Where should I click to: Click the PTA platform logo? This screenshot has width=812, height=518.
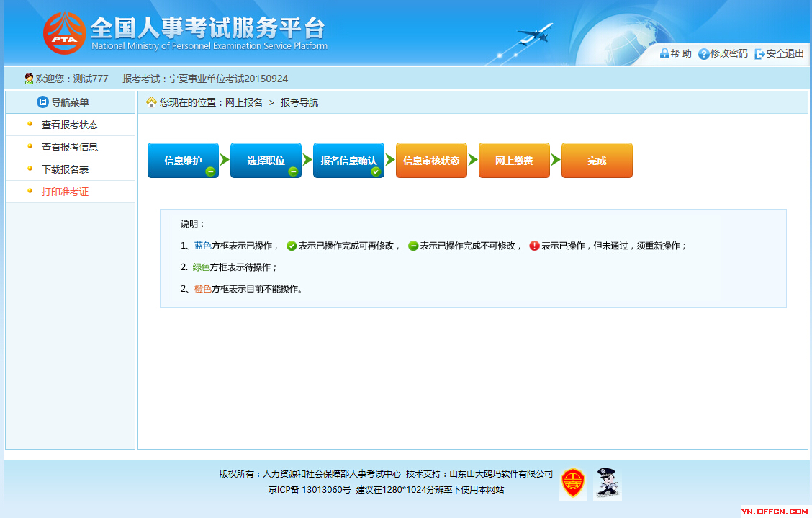click(64, 33)
